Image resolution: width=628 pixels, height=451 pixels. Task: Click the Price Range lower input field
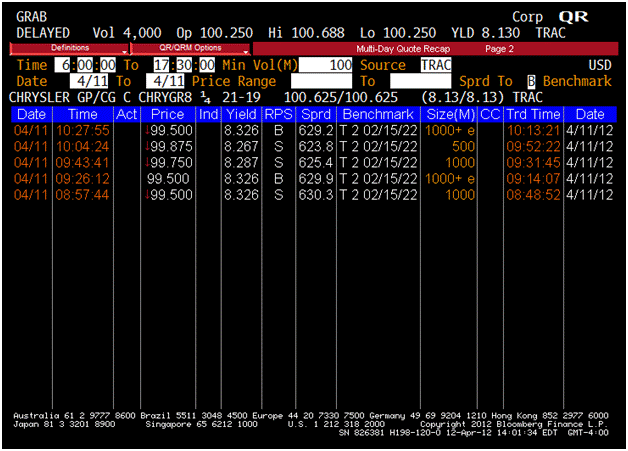tap(321, 81)
